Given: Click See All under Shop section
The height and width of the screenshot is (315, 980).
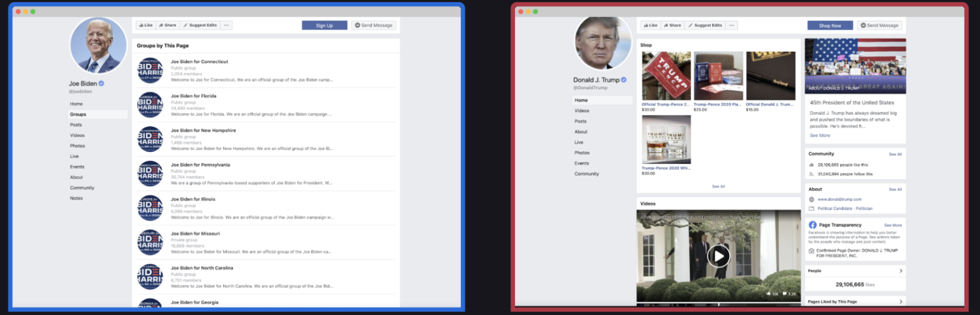Looking at the screenshot, I should [719, 187].
